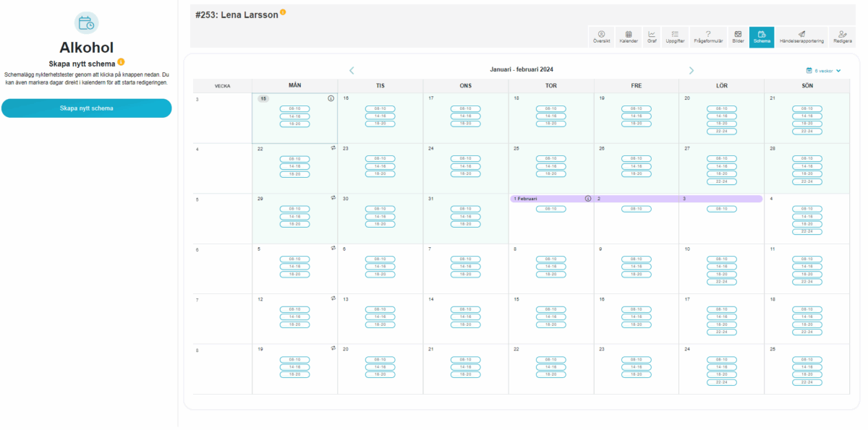Click info badge next to Skapa nytt schema heading

(x=121, y=62)
